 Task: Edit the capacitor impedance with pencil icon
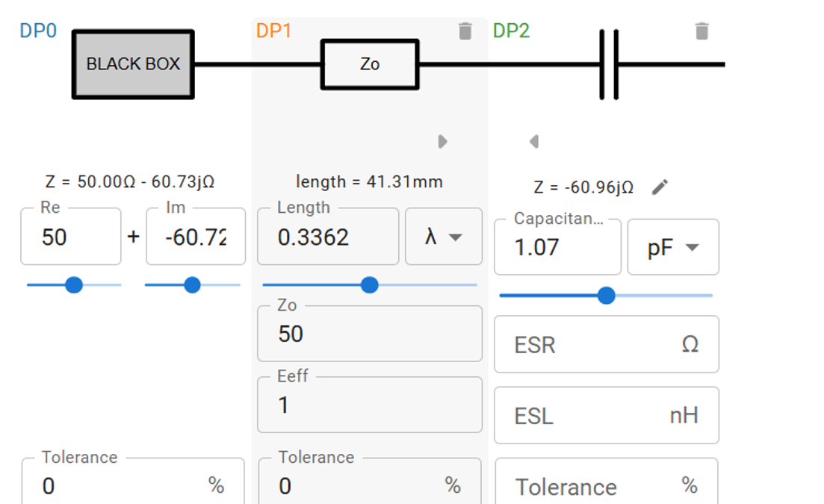tap(659, 187)
